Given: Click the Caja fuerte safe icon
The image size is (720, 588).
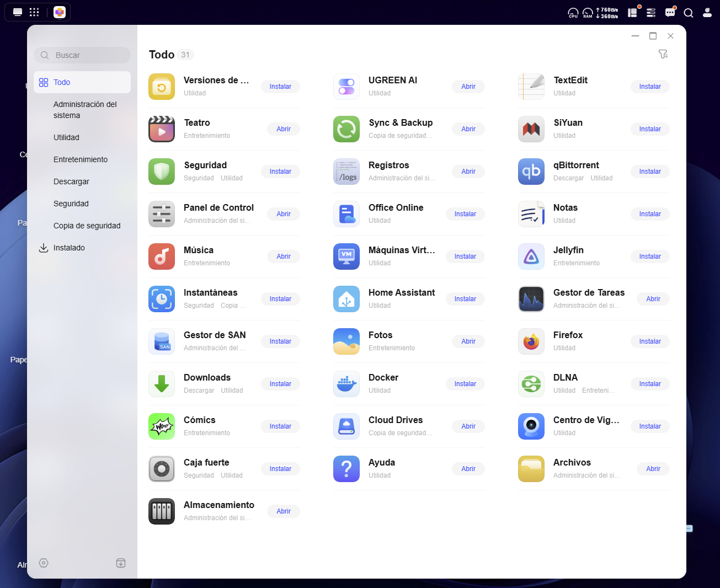Looking at the screenshot, I should [x=162, y=469].
